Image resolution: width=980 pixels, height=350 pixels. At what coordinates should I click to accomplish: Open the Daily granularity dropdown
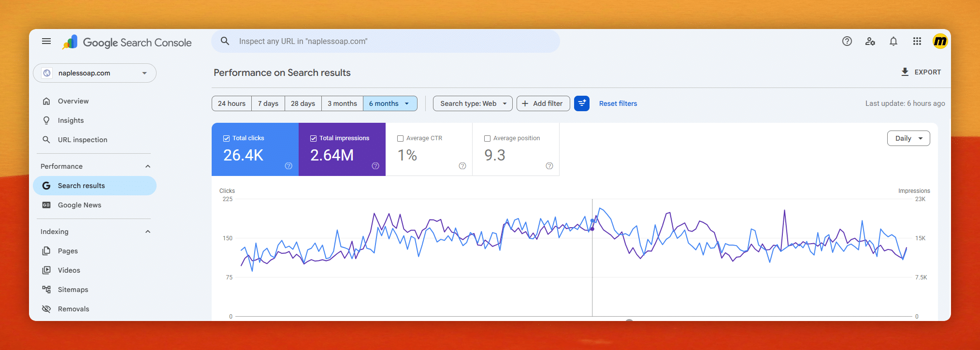[908, 138]
